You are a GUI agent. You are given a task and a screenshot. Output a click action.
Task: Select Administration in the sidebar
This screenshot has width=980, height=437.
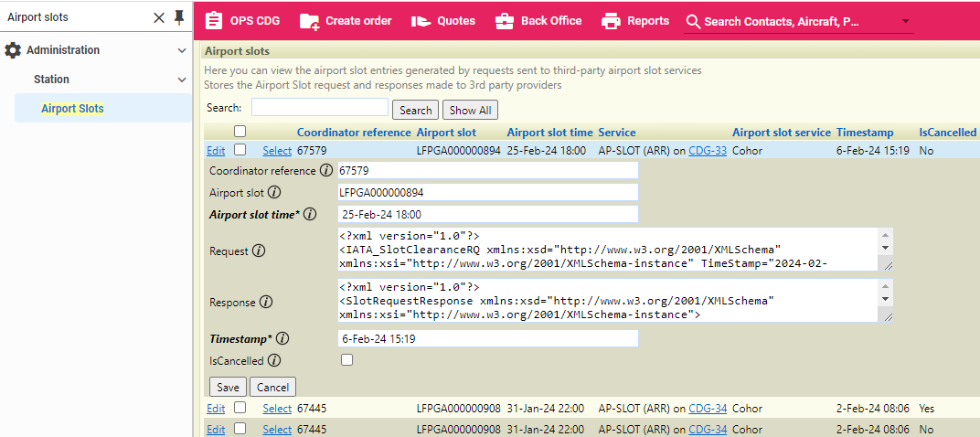tap(62, 50)
